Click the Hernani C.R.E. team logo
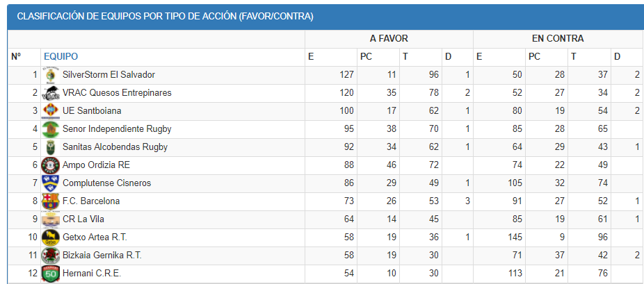 (x=50, y=274)
